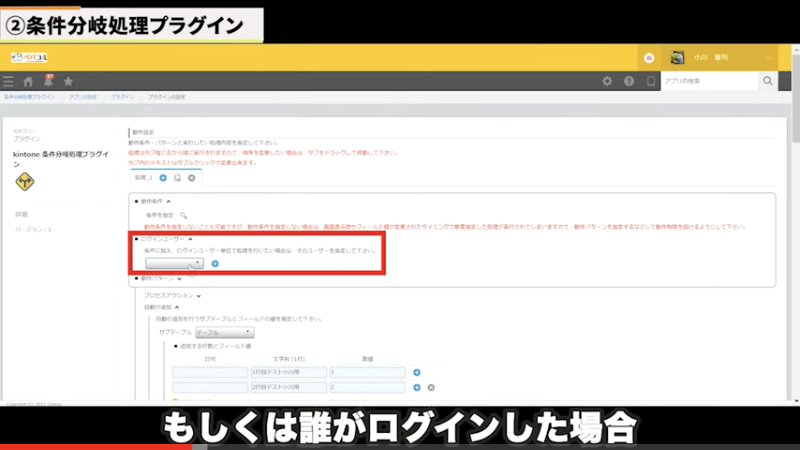Open settings gear icon in header
The image size is (800, 450).
pyautogui.click(x=607, y=81)
